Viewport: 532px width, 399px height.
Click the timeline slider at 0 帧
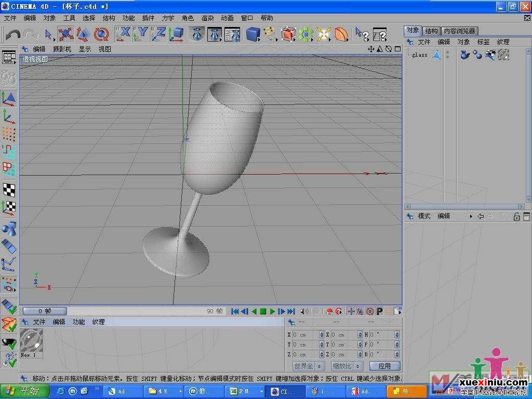(45, 311)
